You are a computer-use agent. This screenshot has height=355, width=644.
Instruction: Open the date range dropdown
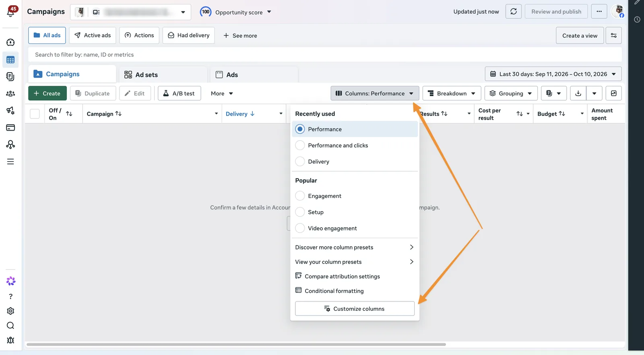(x=553, y=74)
